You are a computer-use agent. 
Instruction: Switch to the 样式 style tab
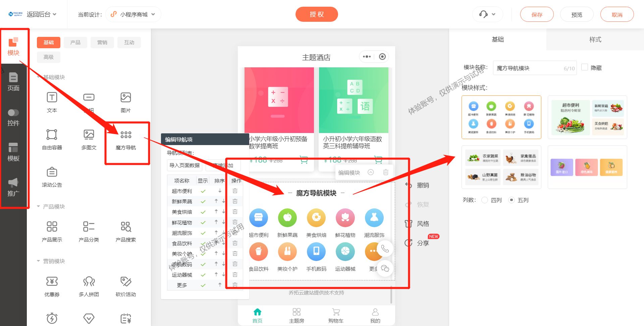click(x=594, y=39)
